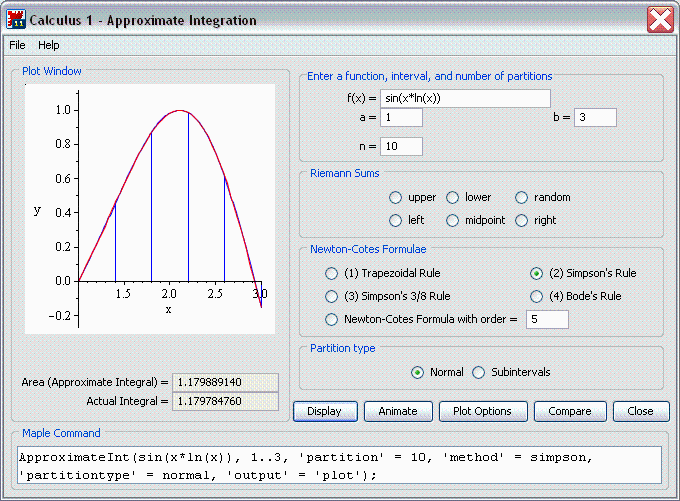The image size is (680, 501).
Task: Open the Help menu
Action: point(49,45)
